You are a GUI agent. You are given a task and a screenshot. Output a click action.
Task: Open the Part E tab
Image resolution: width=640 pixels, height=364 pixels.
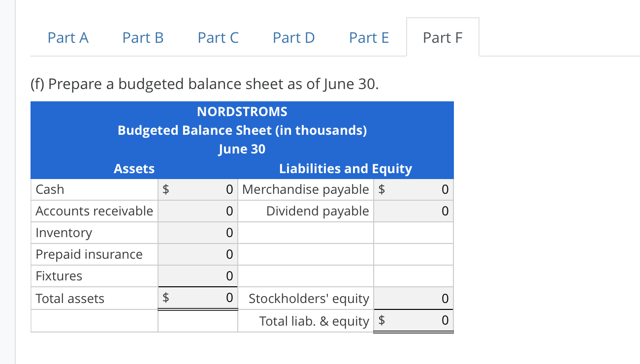[x=369, y=37]
